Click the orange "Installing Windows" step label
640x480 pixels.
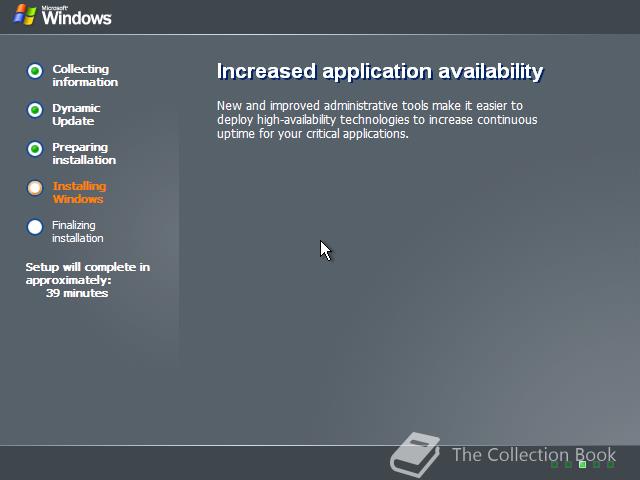79,193
